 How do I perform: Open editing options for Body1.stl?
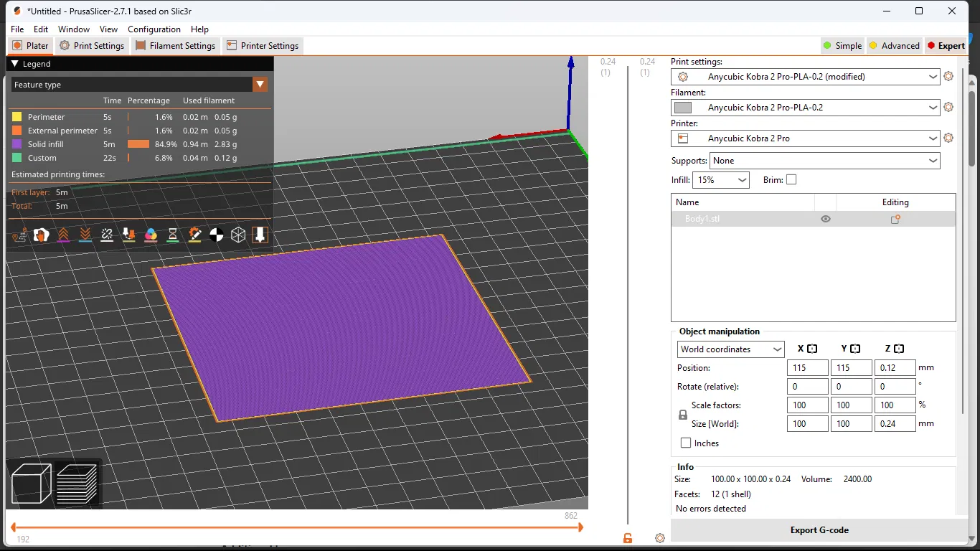pyautogui.click(x=895, y=220)
